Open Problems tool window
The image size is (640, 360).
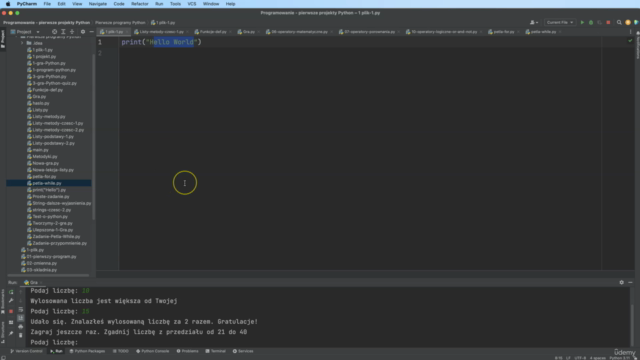pyautogui.click(x=187, y=351)
